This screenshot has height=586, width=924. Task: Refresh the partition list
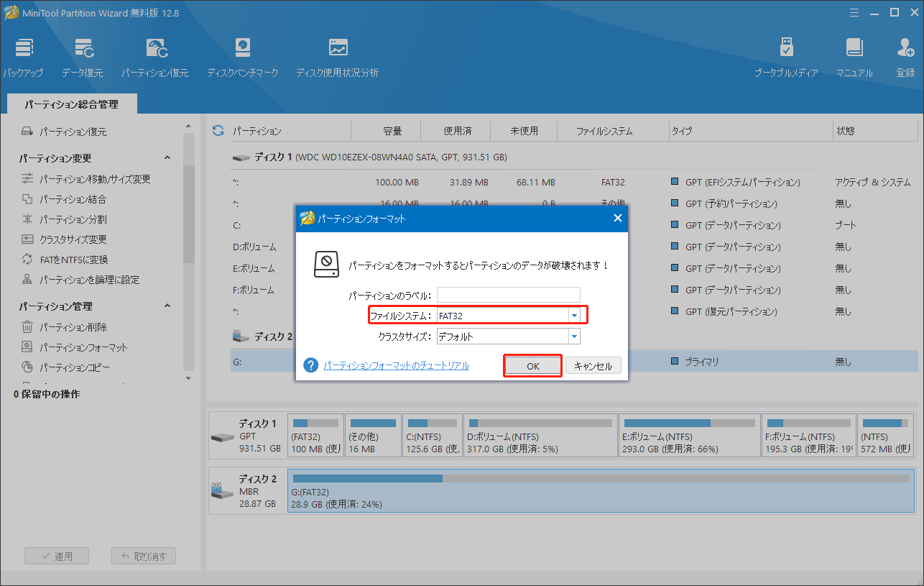218,131
